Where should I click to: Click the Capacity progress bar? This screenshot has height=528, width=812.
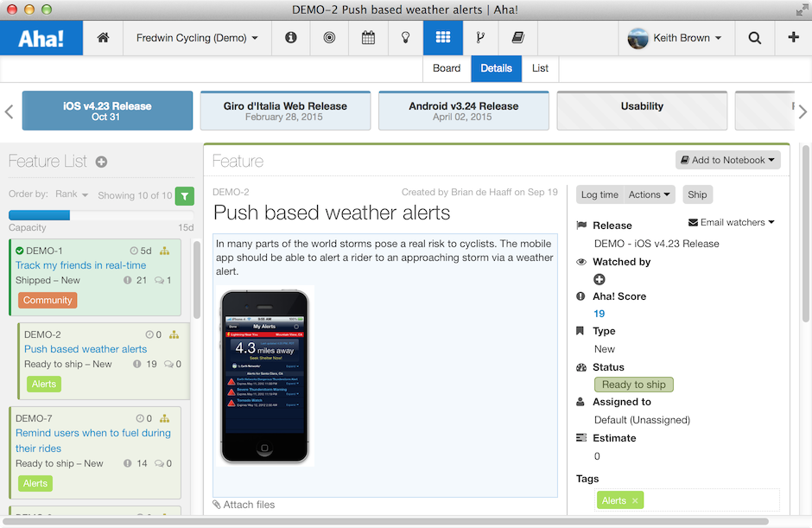coord(101,215)
